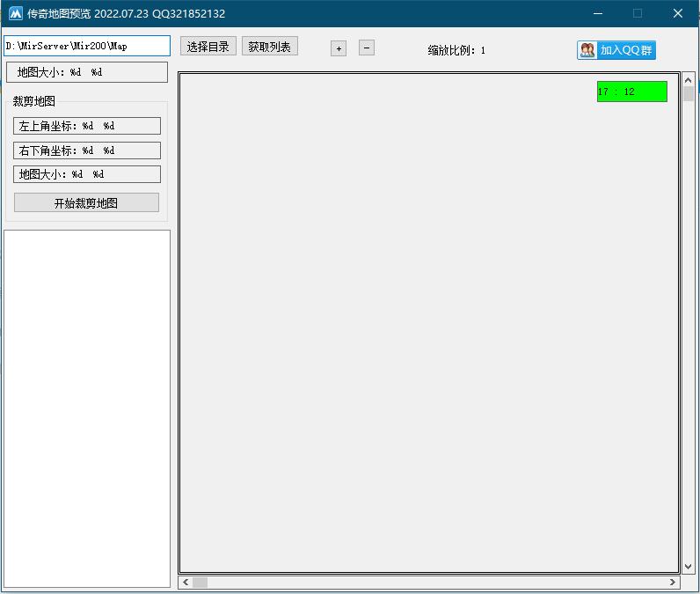Maximize the map preview window
Viewport: 700px width, 594px height.
coord(638,13)
